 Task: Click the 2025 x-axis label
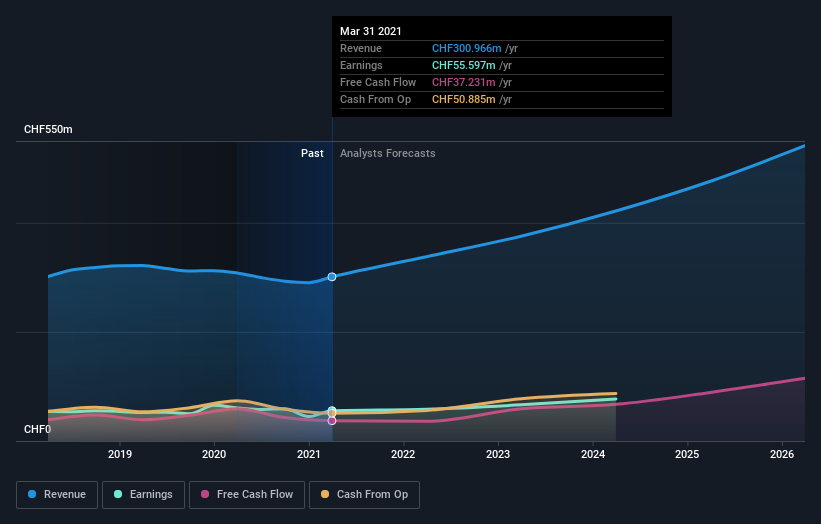coord(687,454)
